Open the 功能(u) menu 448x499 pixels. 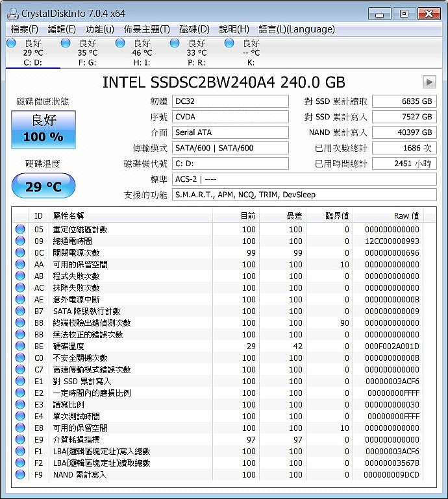(99, 29)
